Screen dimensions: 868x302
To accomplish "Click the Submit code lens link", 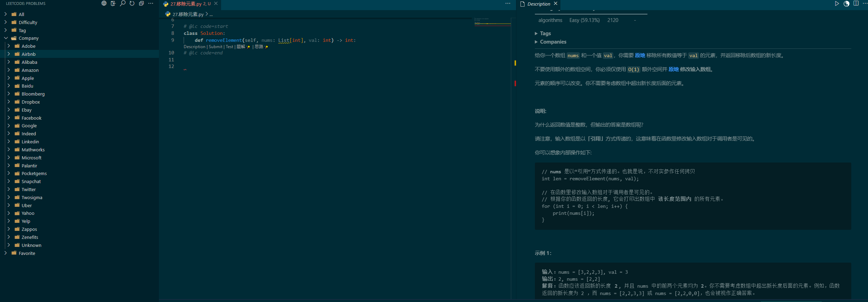I will [x=216, y=47].
